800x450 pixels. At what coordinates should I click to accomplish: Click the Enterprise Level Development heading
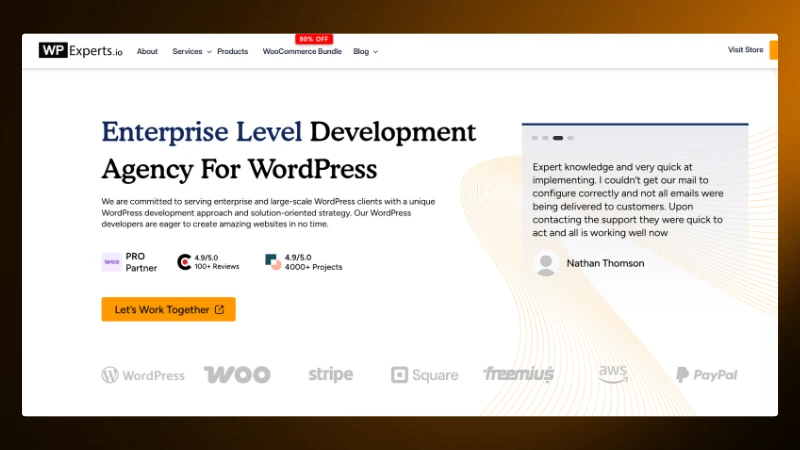click(289, 150)
